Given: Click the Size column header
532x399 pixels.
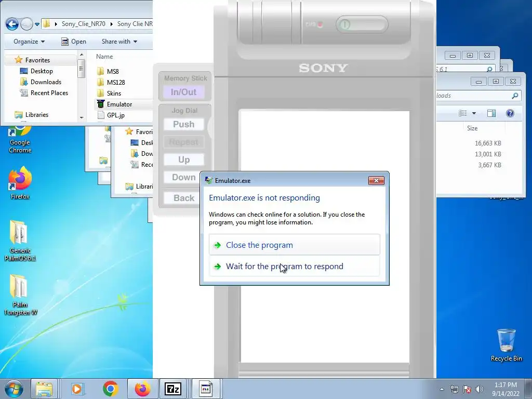Looking at the screenshot, I should (x=472, y=128).
